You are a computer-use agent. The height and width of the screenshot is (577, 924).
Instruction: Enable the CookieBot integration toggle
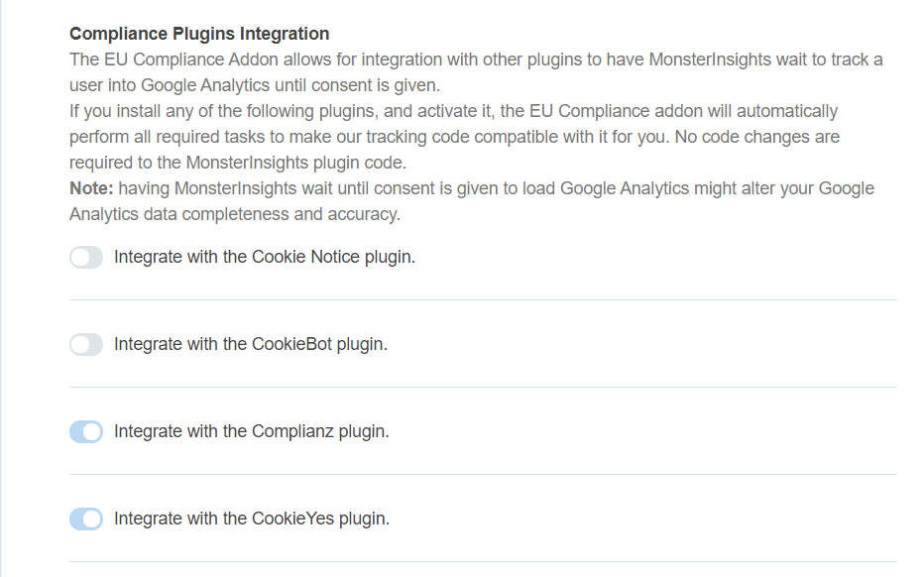(x=85, y=344)
